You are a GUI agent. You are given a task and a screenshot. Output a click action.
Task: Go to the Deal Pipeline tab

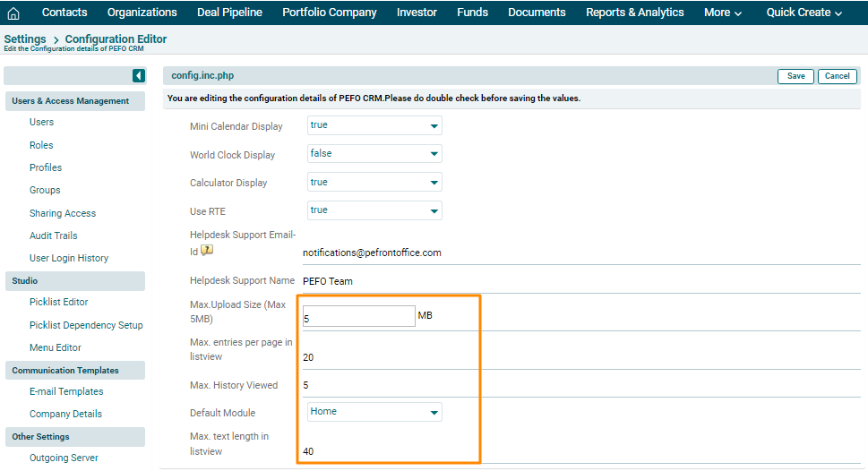pyautogui.click(x=229, y=13)
